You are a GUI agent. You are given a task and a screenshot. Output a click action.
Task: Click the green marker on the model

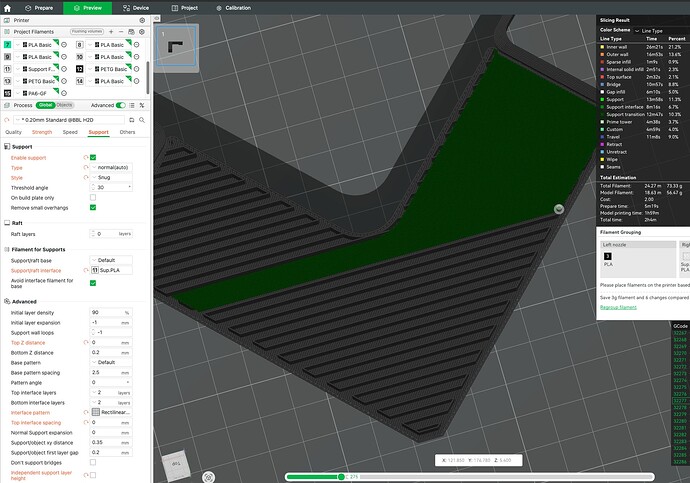(559, 209)
